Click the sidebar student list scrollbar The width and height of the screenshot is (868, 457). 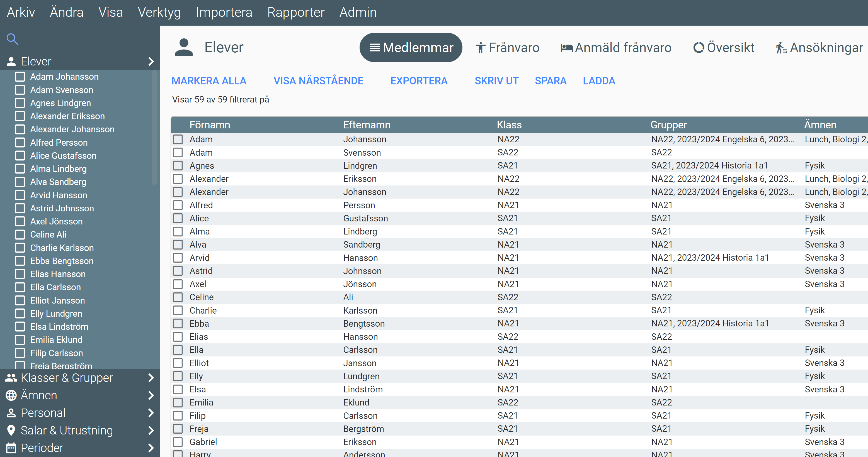pyautogui.click(x=155, y=128)
